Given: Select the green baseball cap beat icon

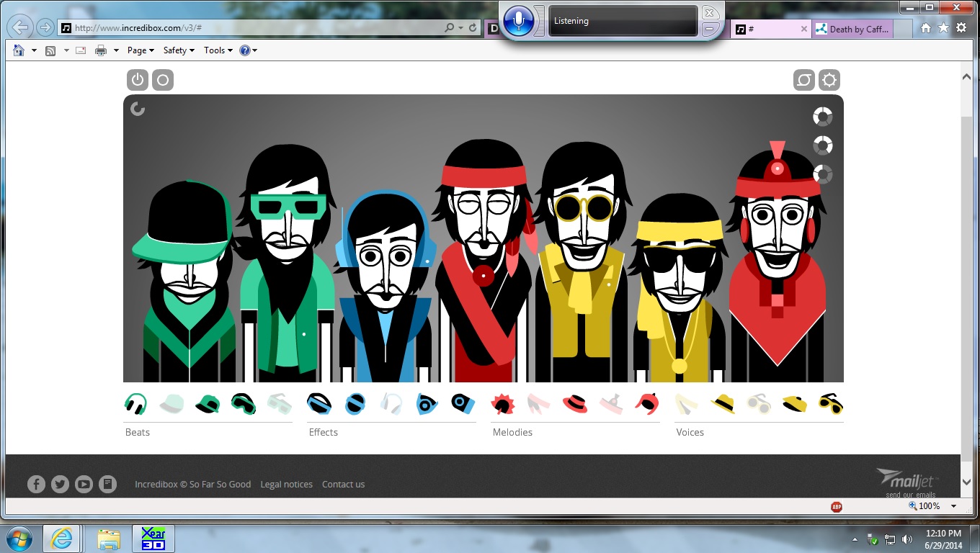Looking at the screenshot, I should pyautogui.click(x=208, y=404).
